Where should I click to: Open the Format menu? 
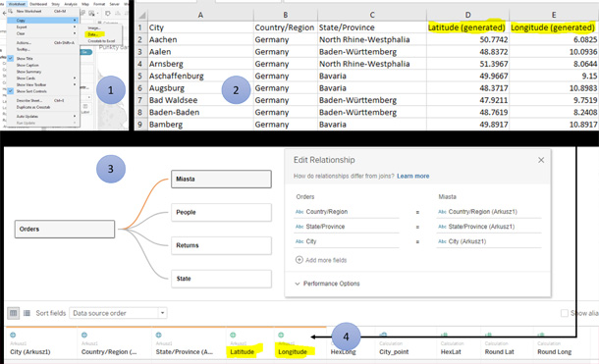[99, 4]
